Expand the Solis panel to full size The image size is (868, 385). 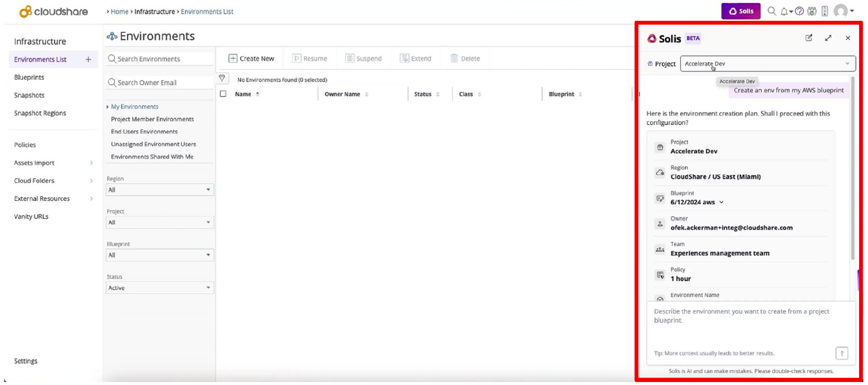click(828, 38)
